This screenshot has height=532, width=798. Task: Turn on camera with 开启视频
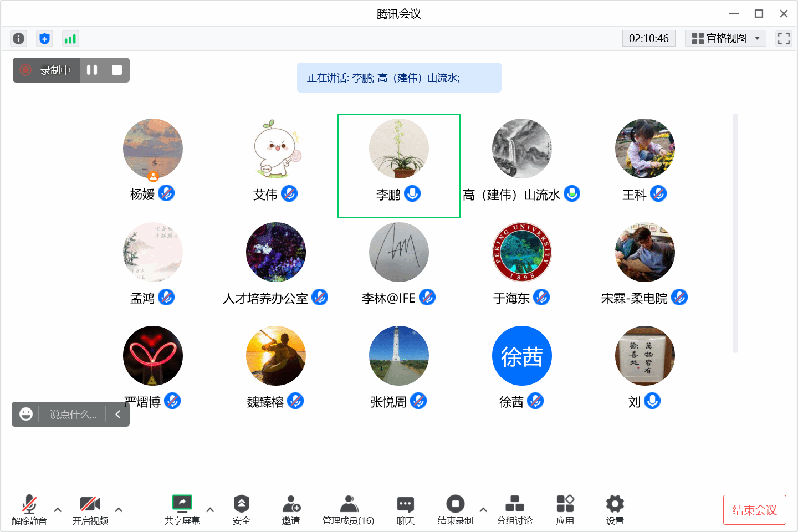pos(90,509)
